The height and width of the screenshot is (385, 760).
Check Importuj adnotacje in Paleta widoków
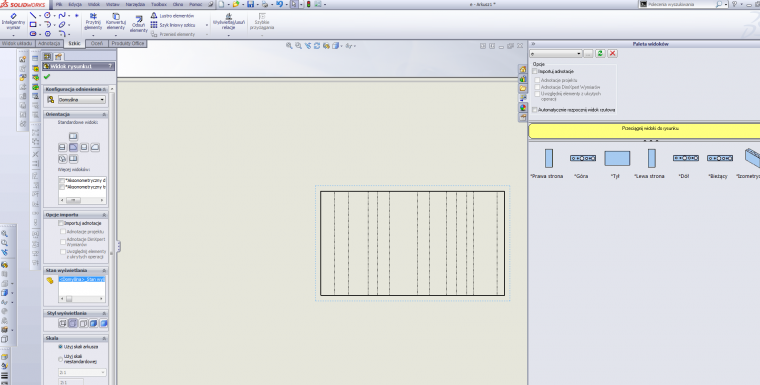535,71
